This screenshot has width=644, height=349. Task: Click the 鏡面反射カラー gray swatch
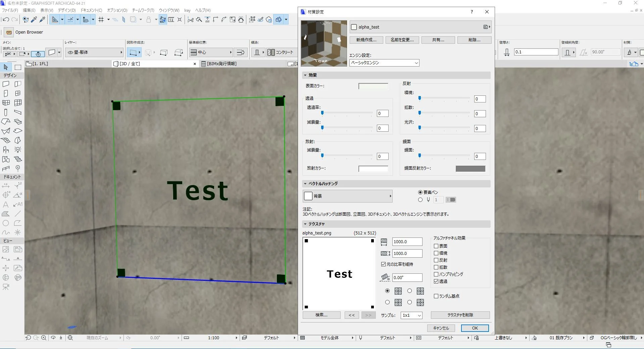tap(470, 169)
